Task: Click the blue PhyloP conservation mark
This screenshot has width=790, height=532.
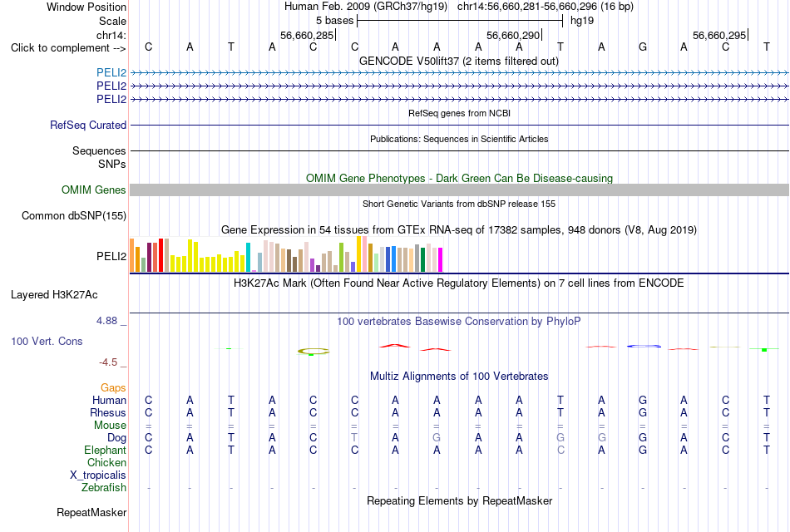Action: point(644,346)
